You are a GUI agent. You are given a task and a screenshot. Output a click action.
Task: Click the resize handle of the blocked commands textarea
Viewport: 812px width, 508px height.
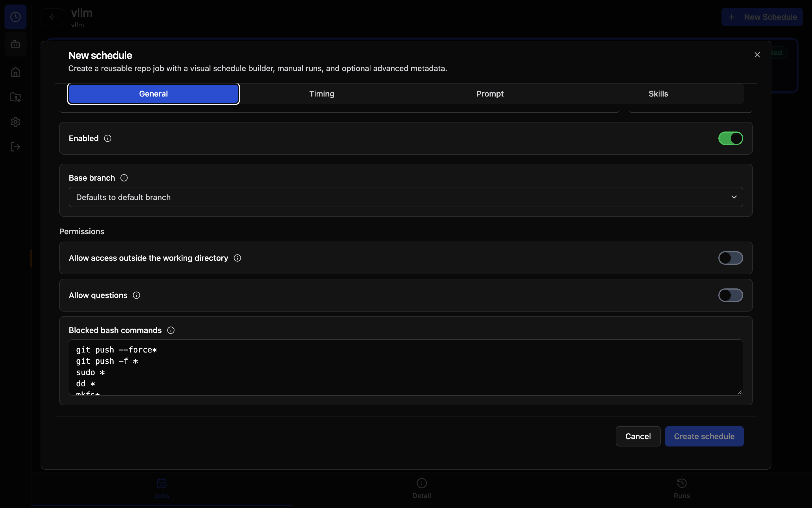(x=740, y=392)
